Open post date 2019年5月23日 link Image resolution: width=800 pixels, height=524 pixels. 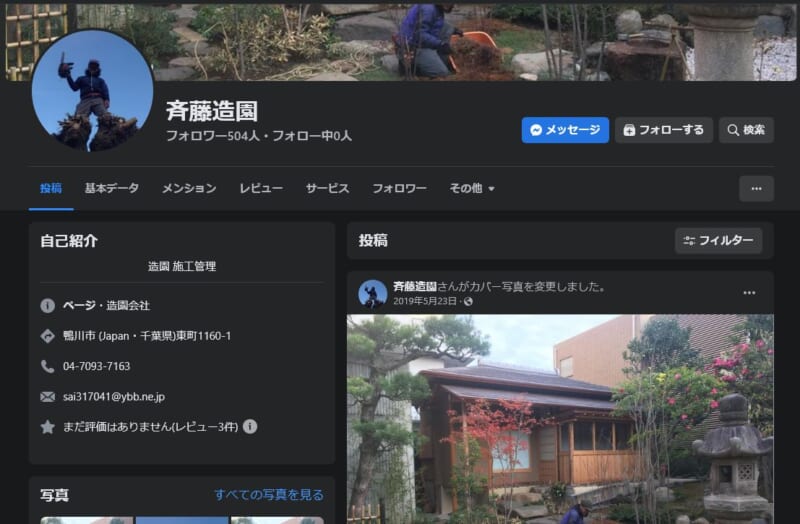[424, 301]
